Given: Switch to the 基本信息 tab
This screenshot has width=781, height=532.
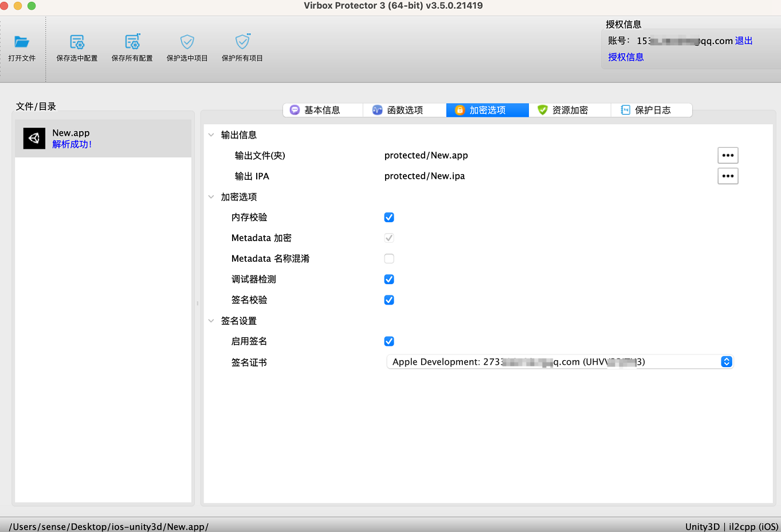Looking at the screenshot, I should (x=322, y=110).
